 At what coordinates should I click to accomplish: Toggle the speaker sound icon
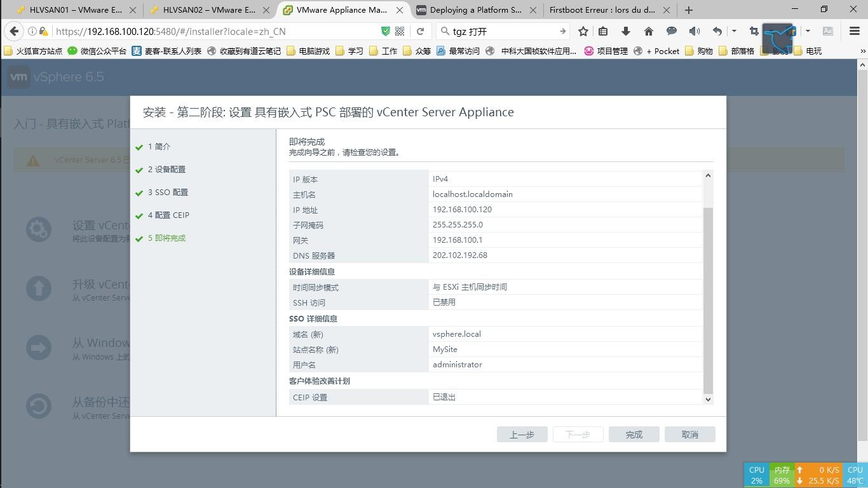[695, 31]
